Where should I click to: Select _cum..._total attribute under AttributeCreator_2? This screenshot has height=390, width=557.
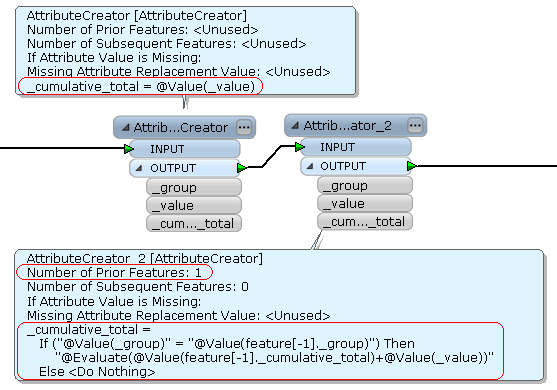tap(365, 222)
